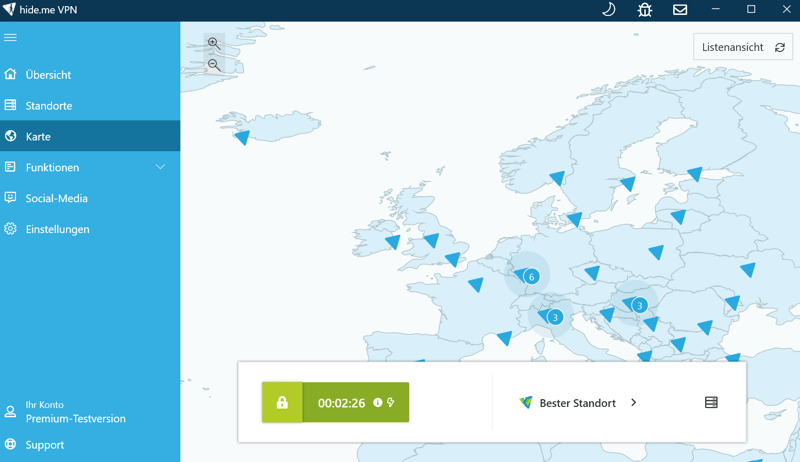Select the Finland server marker

(x=695, y=174)
